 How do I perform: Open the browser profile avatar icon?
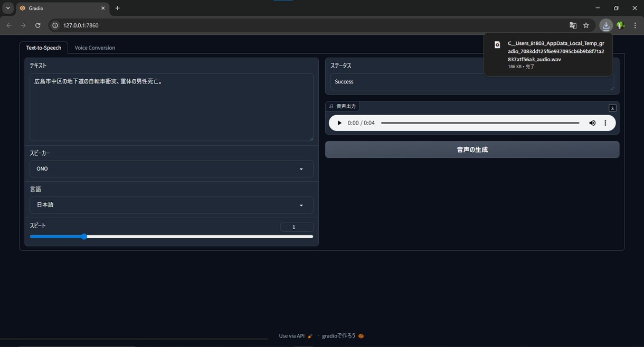(x=620, y=25)
